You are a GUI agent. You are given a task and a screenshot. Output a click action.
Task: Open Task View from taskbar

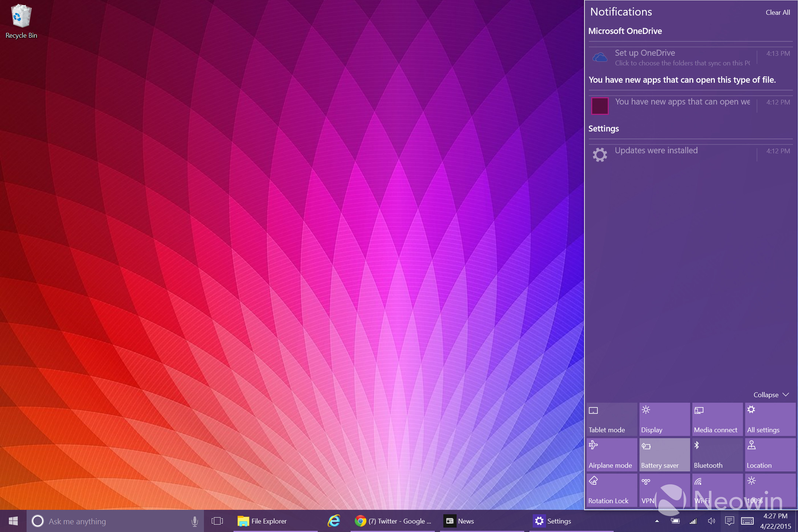[x=217, y=521]
